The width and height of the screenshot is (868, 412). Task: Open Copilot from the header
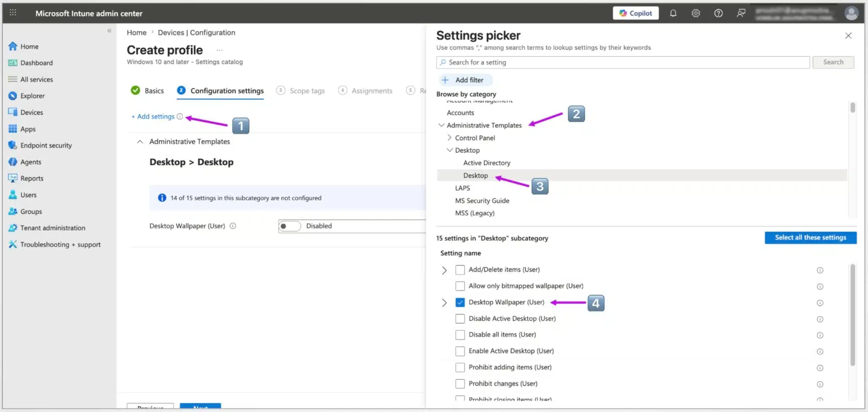click(x=635, y=13)
